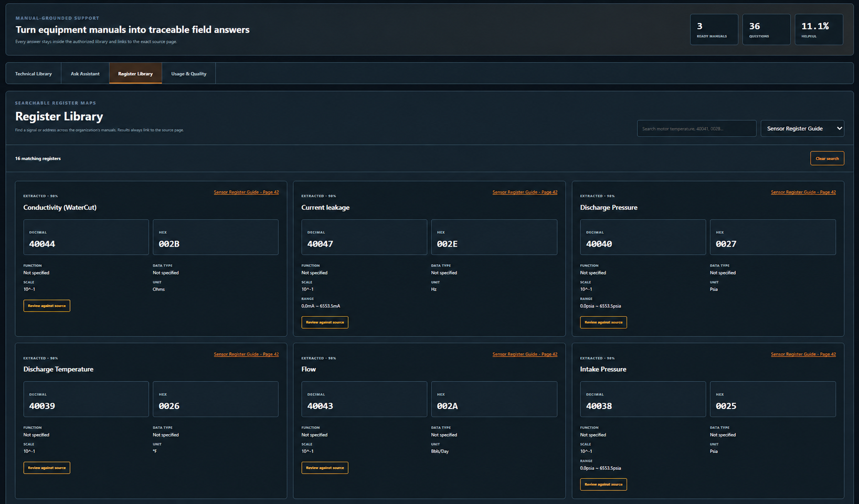Open Usage & Quality tab
This screenshot has height=504, width=859.
click(189, 73)
